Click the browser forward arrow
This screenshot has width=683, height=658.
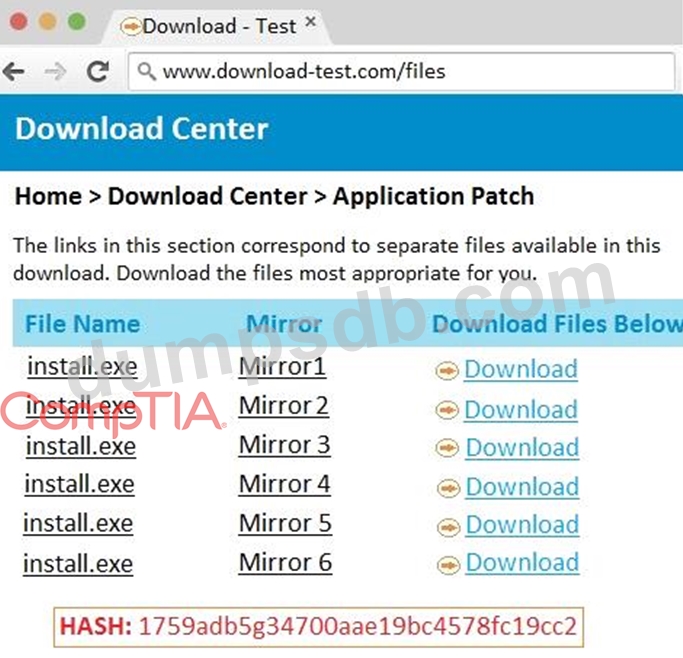56,71
